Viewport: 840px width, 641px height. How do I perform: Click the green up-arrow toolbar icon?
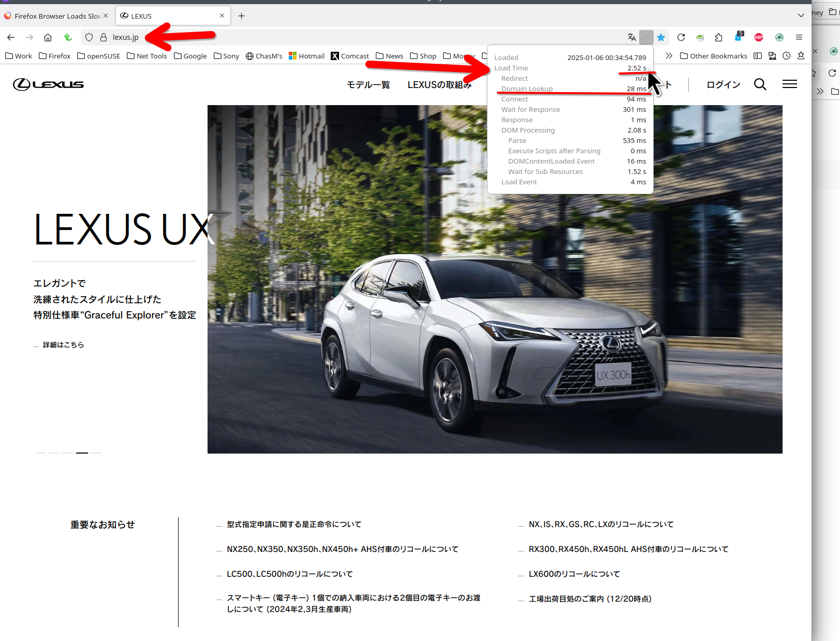67,37
